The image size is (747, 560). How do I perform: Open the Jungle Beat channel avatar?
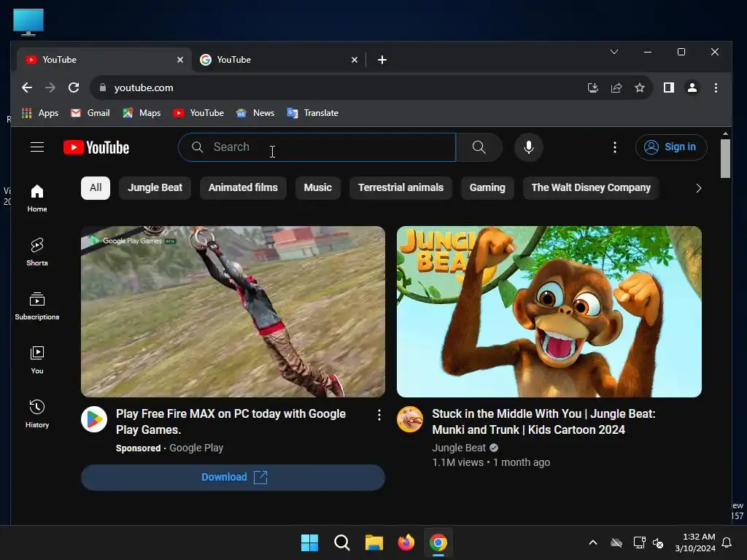coord(410,419)
